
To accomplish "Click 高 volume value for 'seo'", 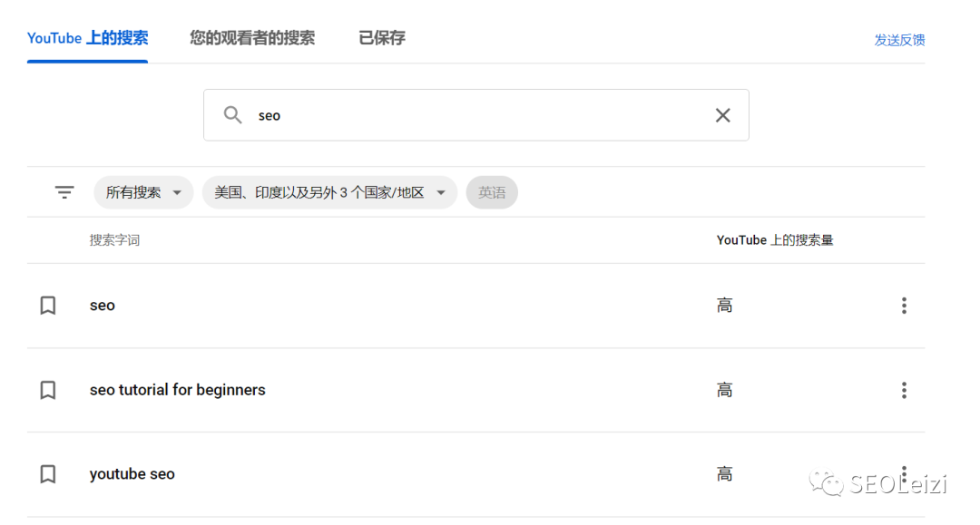I will pos(724,306).
